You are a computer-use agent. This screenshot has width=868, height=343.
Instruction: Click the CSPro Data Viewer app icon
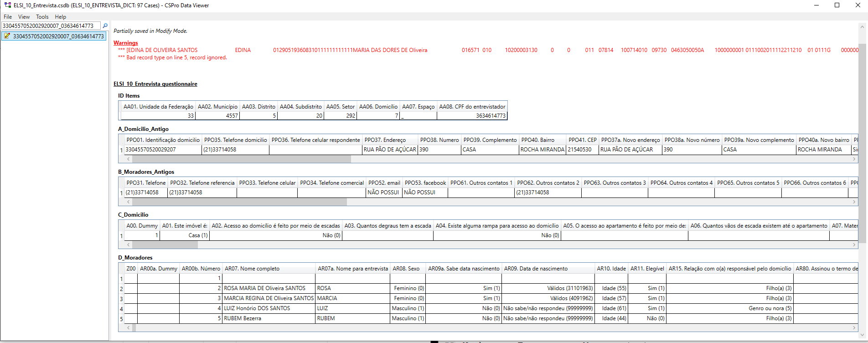coord(8,5)
